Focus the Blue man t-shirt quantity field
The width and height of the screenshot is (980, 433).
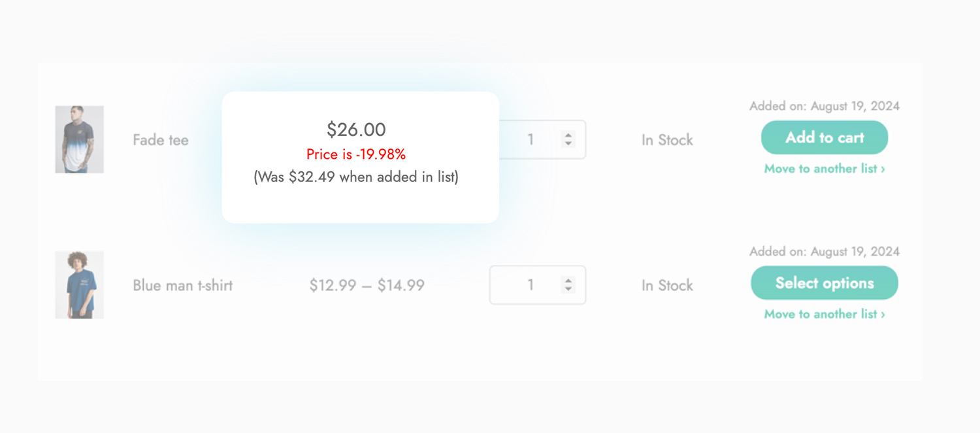pyautogui.click(x=538, y=285)
